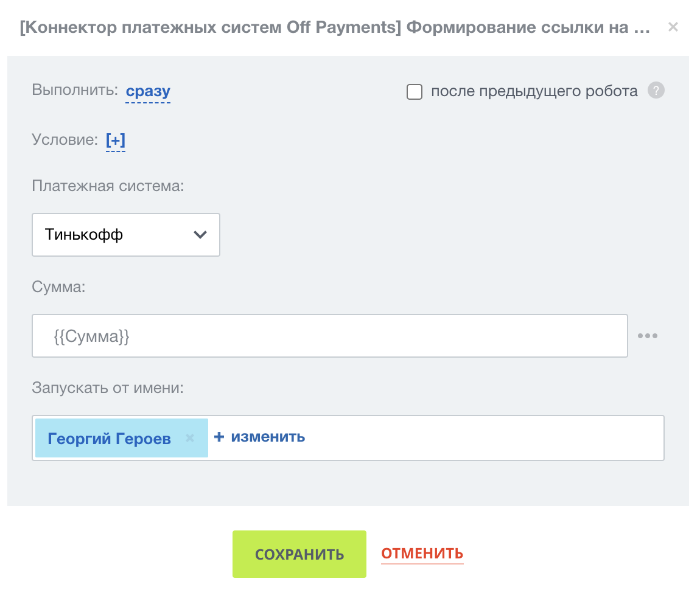Click the ellipsis icon next to Сумма field
700x601 pixels.
point(647,335)
